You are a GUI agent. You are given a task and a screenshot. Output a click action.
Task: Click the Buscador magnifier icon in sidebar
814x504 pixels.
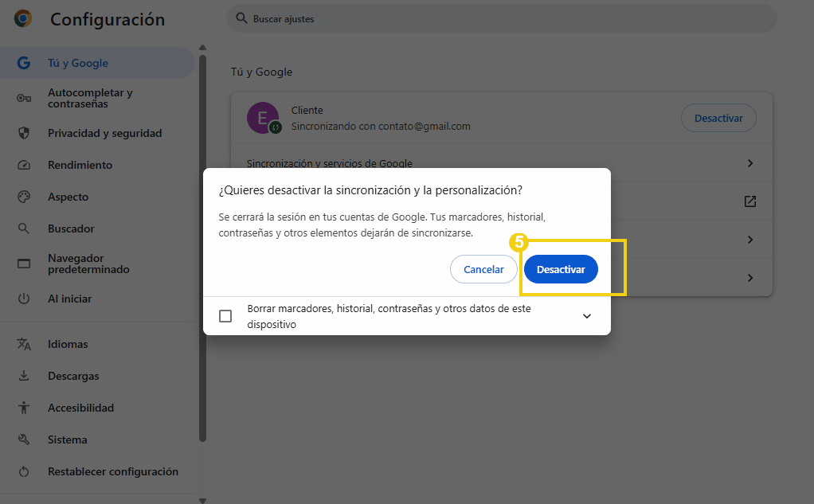[x=24, y=229]
